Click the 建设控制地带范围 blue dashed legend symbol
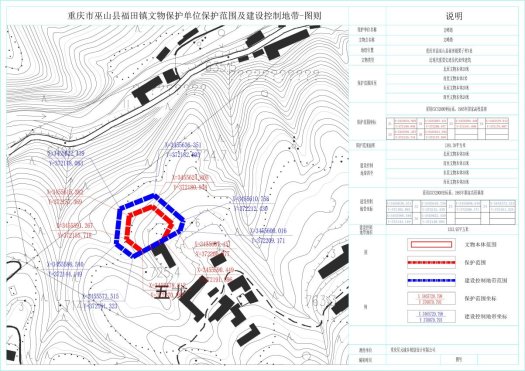The height and width of the screenshot is (371, 525). [x=431, y=280]
